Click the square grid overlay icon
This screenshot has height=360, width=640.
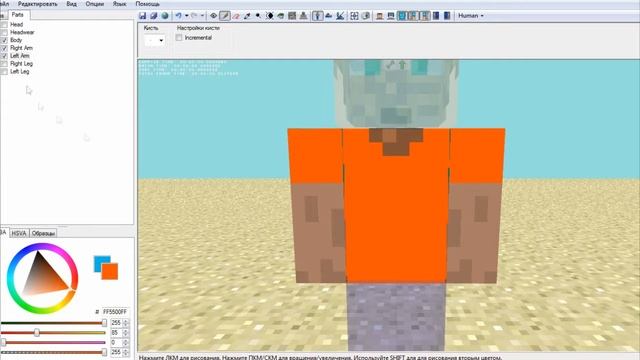354,16
